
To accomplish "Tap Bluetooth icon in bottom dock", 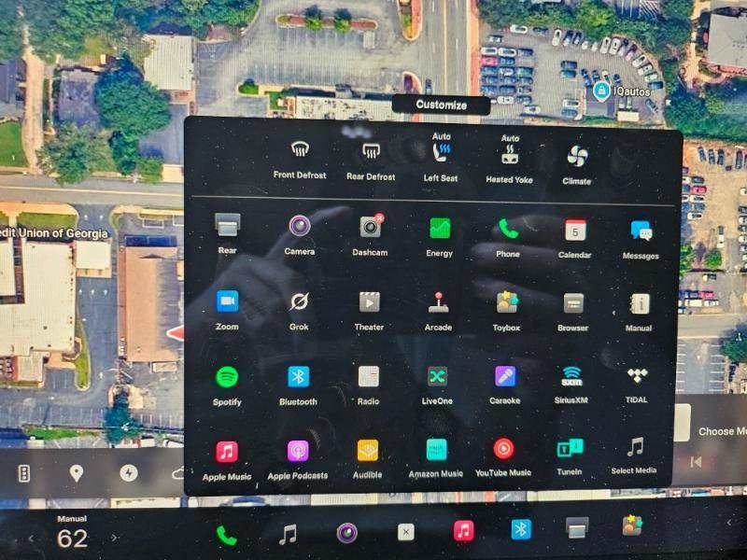I will coord(521,529).
